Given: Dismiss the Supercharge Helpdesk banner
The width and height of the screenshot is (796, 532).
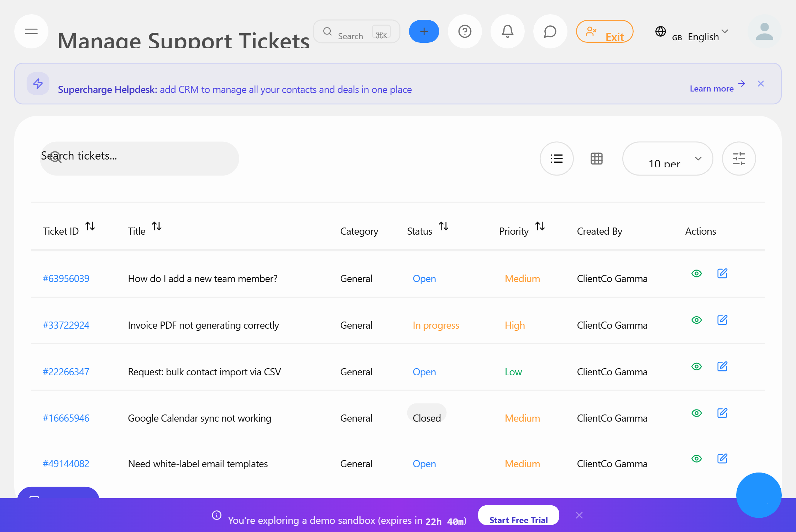Looking at the screenshot, I should point(761,83).
